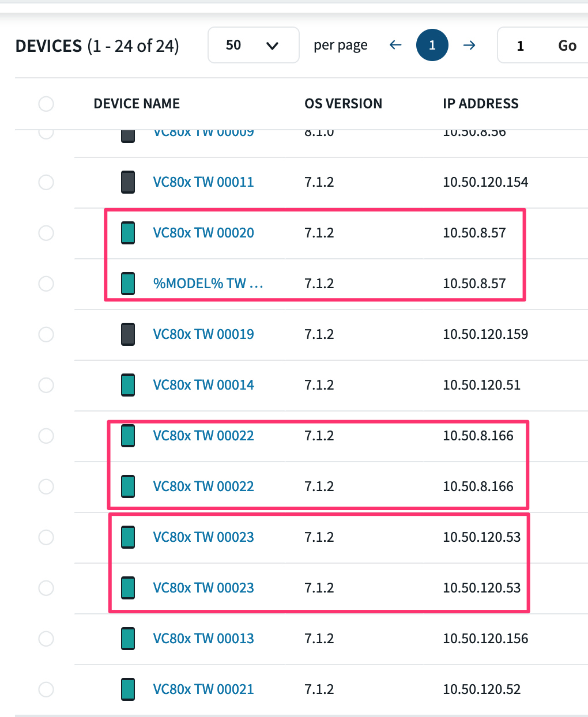
Task: Focus the page number input field
Action: tap(521, 46)
